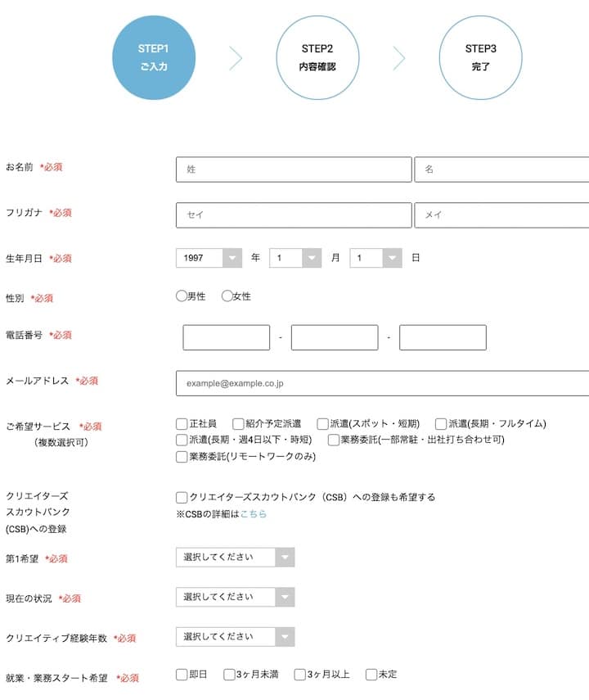
Task: Select the 男性 radio button
Action: click(x=182, y=296)
